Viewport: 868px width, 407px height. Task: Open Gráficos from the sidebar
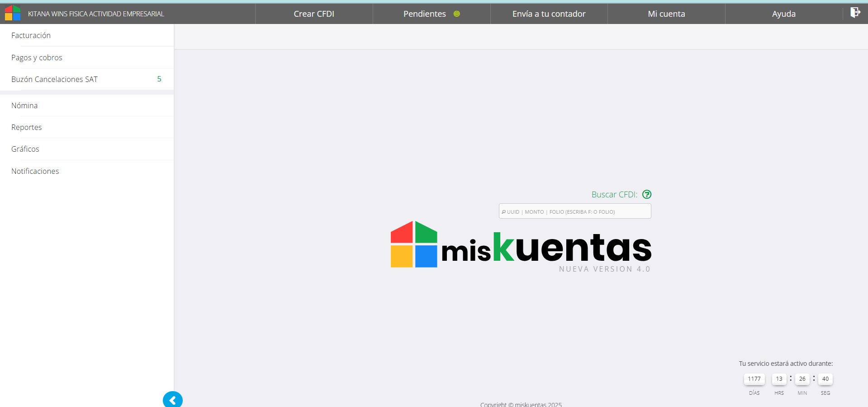[x=25, y=149]
